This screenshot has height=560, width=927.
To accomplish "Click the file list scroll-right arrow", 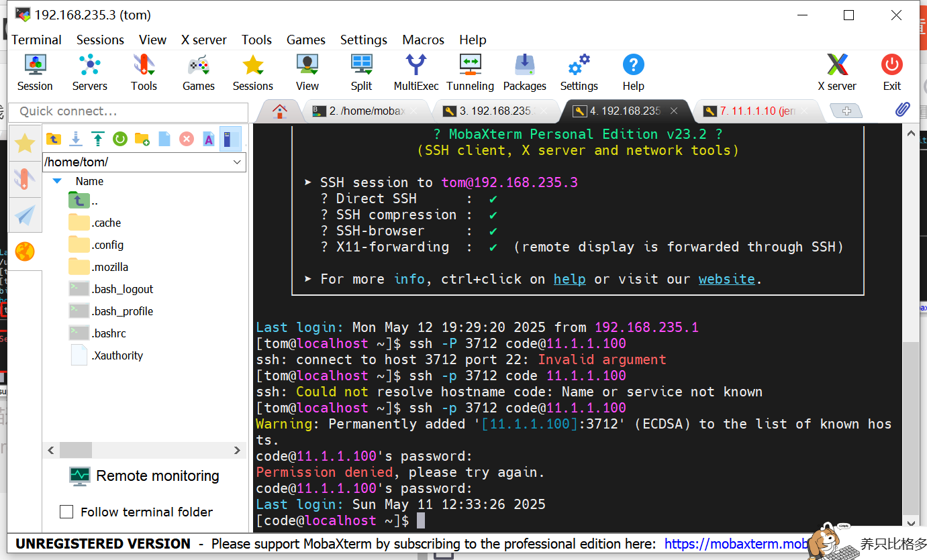I will [x=237, y=450].
